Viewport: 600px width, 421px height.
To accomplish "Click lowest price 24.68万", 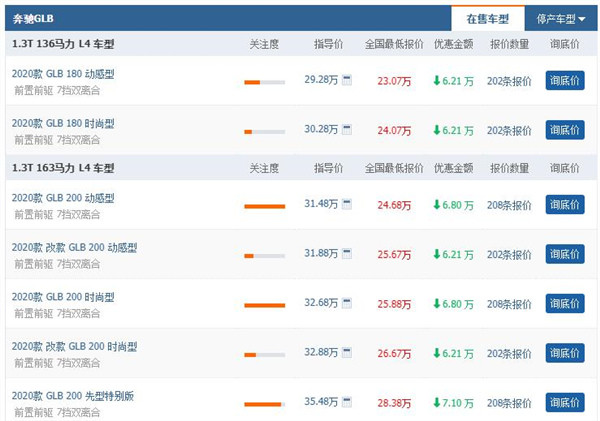I will [x=394, y=205].
